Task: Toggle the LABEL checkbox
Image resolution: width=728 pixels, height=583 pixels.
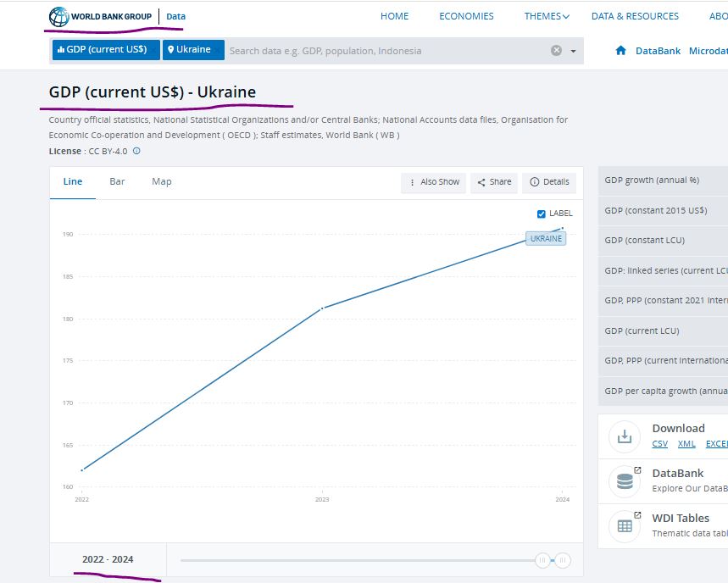Action: (541, 214)
